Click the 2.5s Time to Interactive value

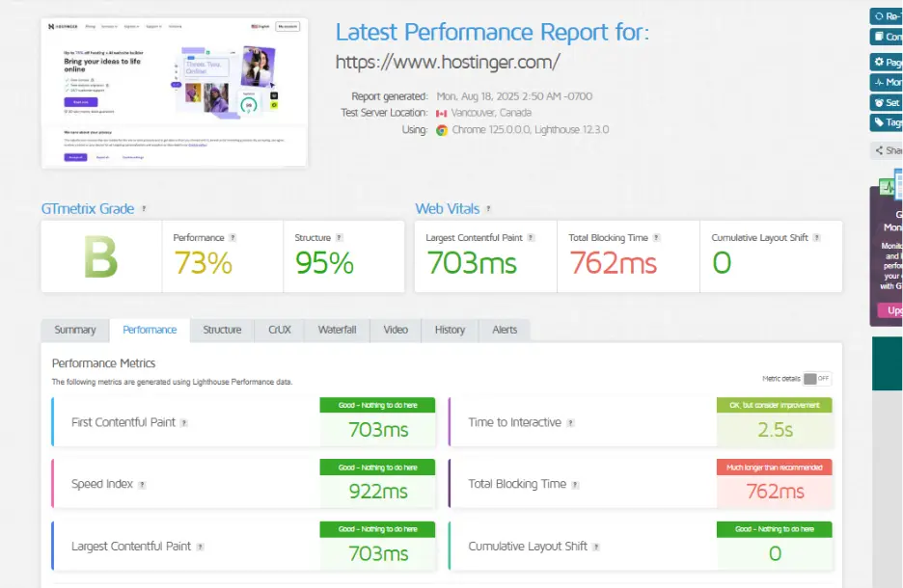[x=775, y=430]
